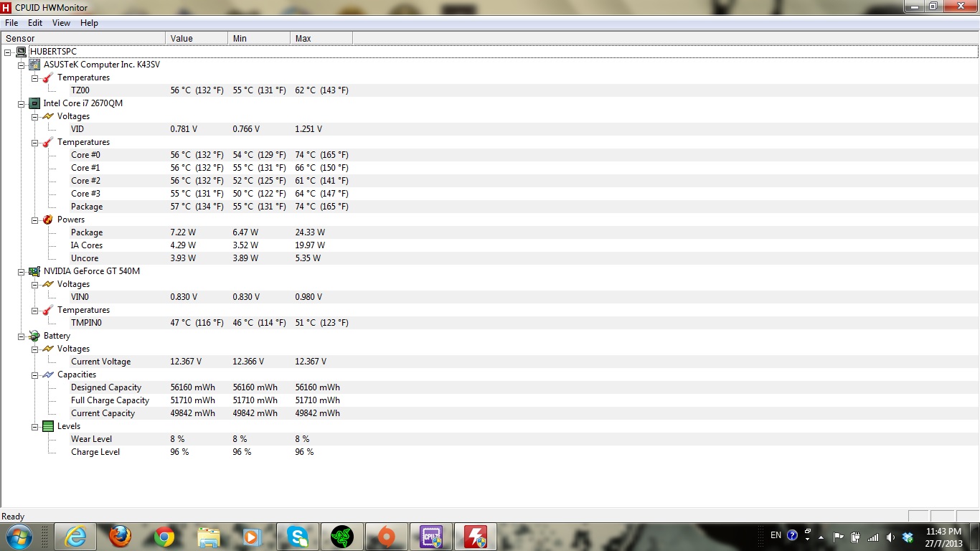
Task: Open the Razer Synapse taskbar icon
Action: coord(342,536)
